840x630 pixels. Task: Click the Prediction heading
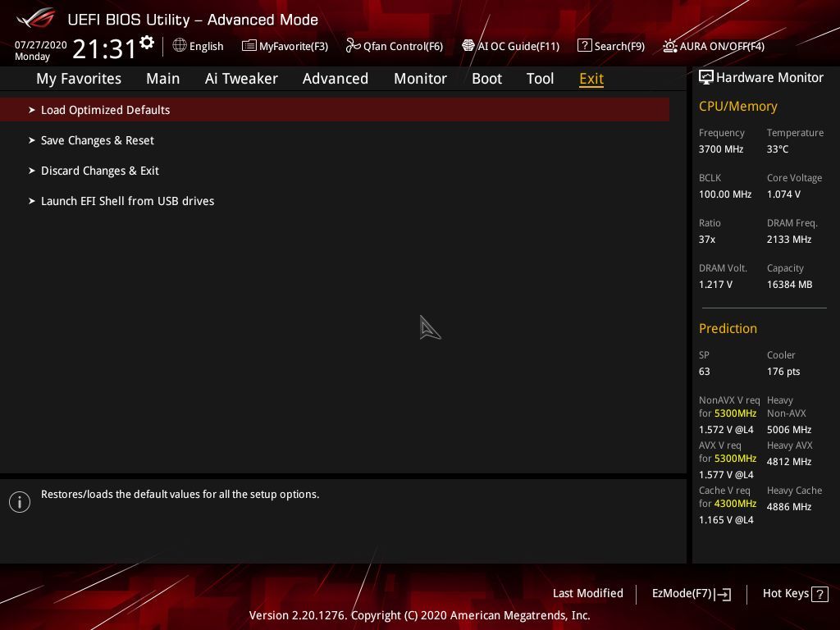coord(728,328)
